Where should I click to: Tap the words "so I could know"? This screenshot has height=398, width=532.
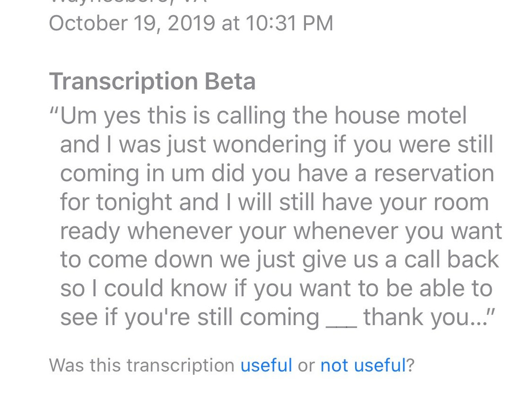tap(144, 289)
